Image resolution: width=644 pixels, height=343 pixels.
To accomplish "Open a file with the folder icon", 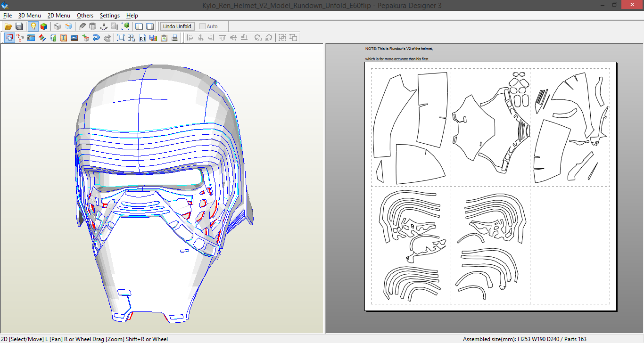I will pos(8,26).
